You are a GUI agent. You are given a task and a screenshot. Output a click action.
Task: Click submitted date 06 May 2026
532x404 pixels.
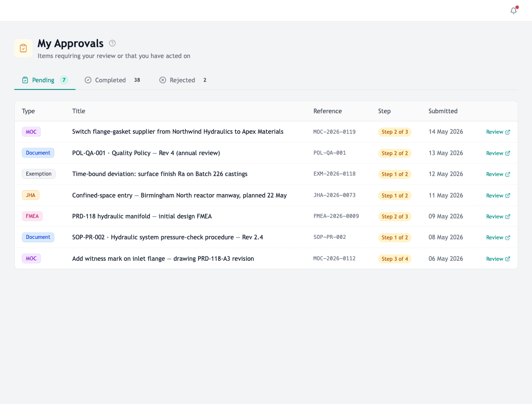pyautogui.click(x=445, y=258)
